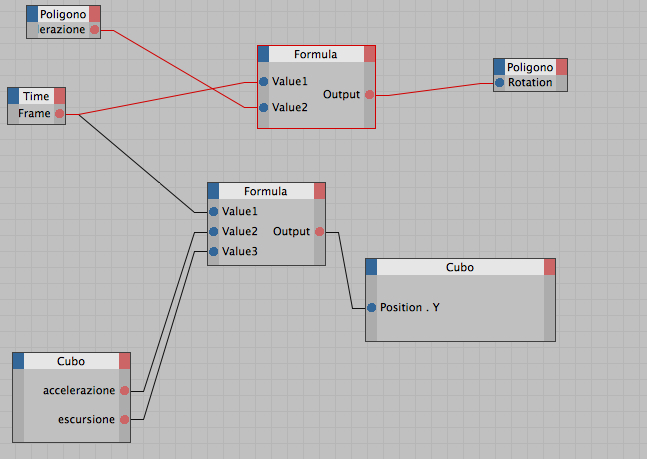Screen dimensions: 647x459
Task: Open inputs menu of Formula node with Value3
Action: [x=213, y=191]
